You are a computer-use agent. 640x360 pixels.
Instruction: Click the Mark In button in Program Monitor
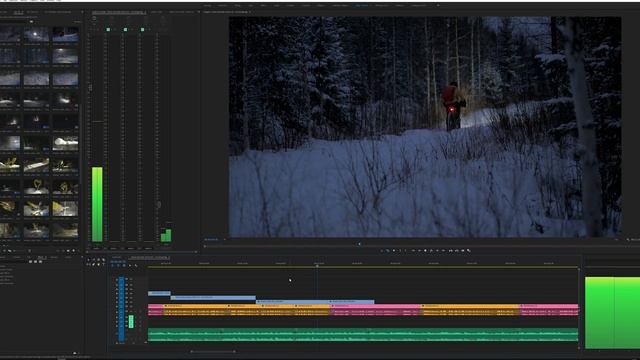[x=400, y=251]
